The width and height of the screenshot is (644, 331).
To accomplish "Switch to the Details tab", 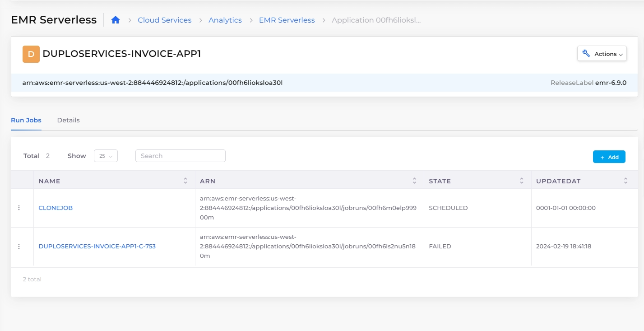I will coord(68,120).
